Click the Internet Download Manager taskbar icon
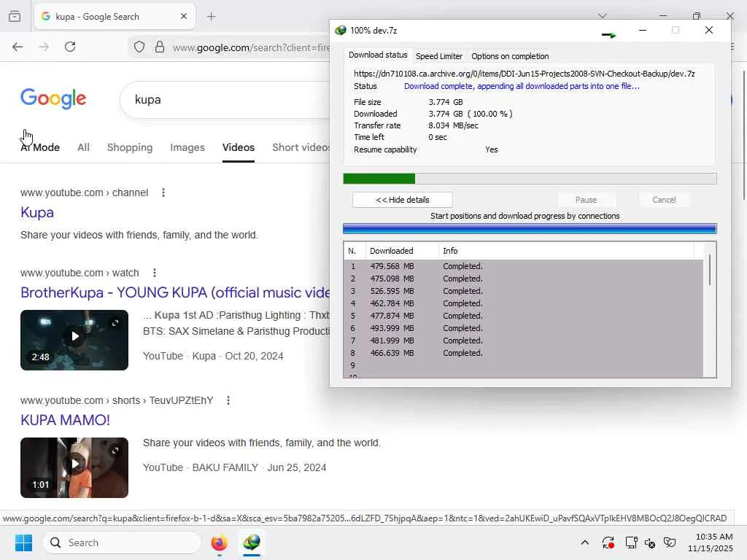Screen dimensions: 747x560 [252, 542]
